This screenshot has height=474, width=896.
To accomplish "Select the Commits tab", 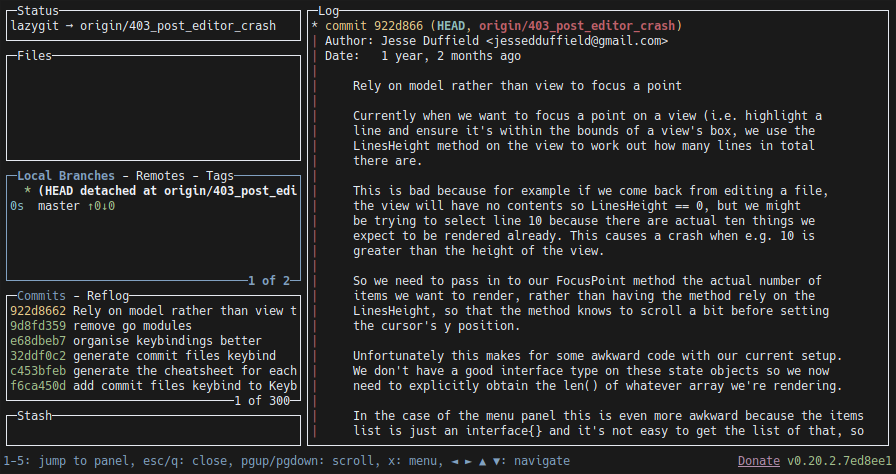I will point(41,296).
